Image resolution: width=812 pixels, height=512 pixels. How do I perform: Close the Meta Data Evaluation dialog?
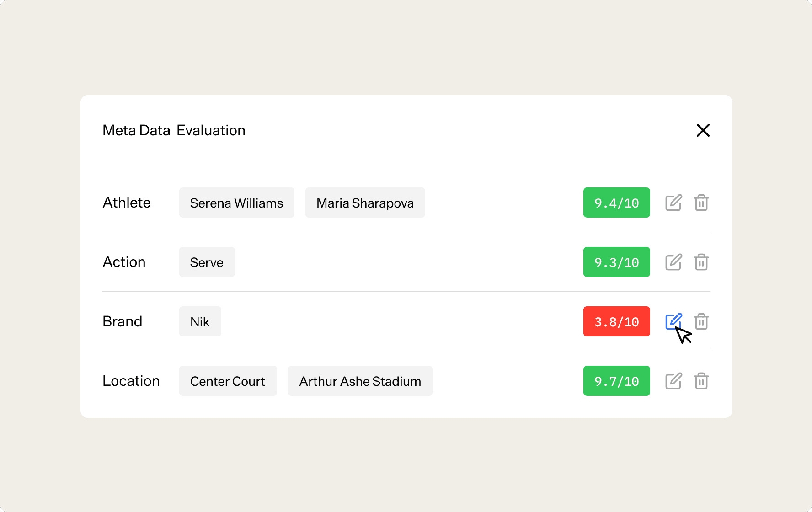tap(703, 130)
